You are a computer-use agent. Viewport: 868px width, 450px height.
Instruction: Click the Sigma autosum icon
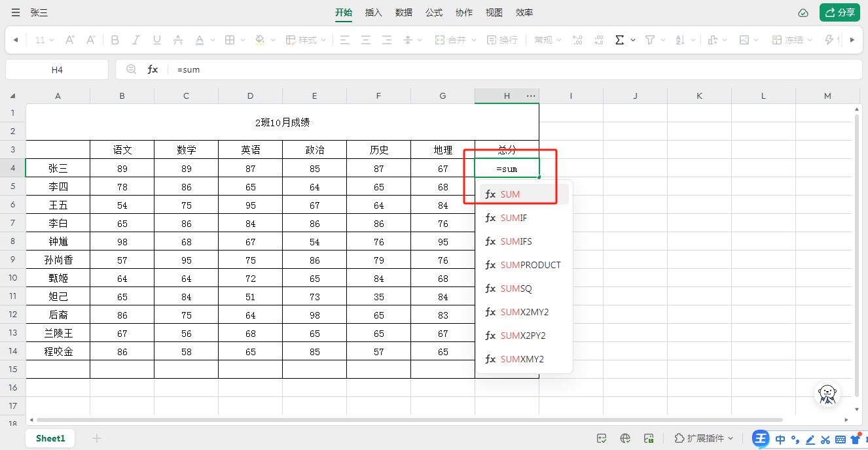tap(619, 40)
